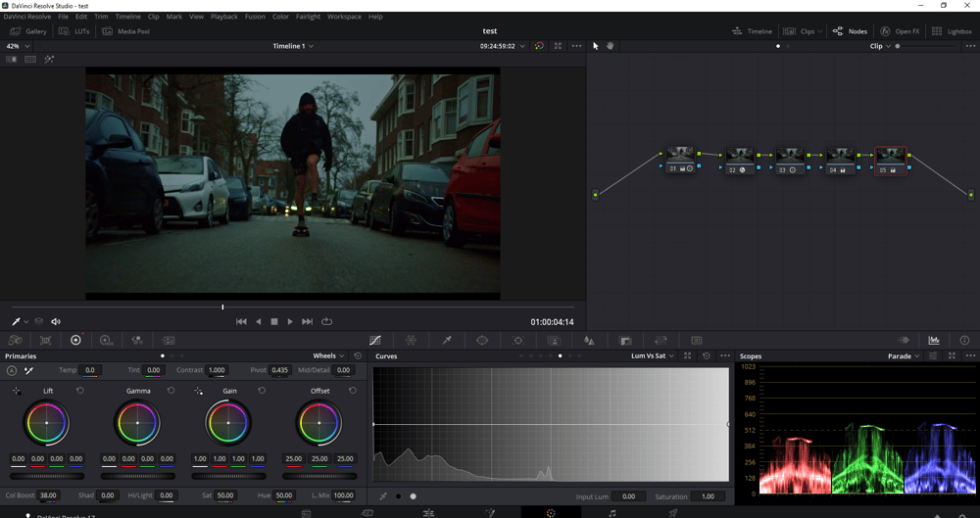The width and height of the screenshot is (980, 518).
Task: Reset the Gamma wheel
Action: (x=171, y=391)
